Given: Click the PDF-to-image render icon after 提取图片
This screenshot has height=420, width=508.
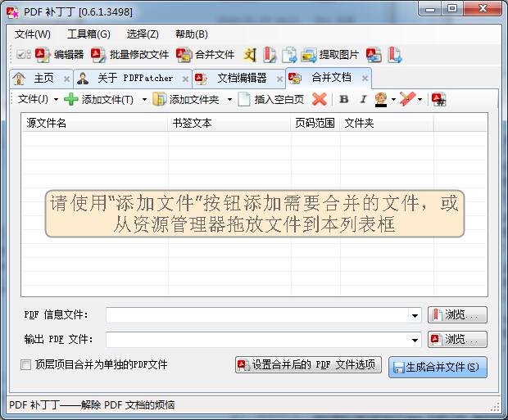Looking at the screenshot, I should (x=374, y=55).
